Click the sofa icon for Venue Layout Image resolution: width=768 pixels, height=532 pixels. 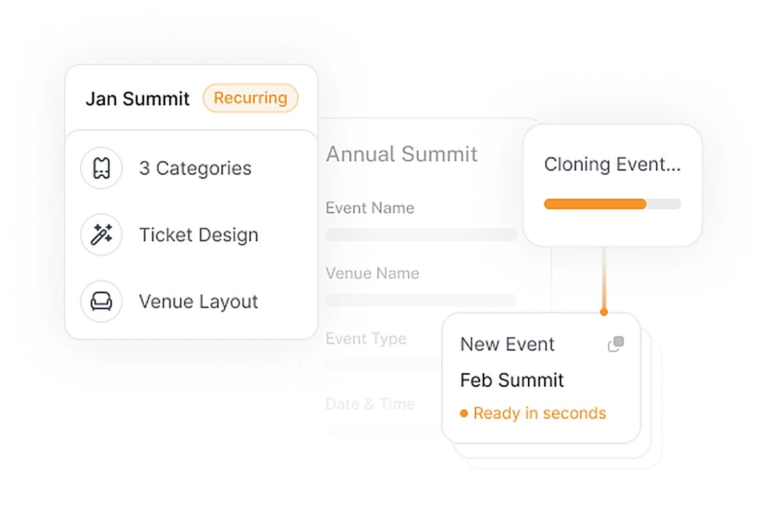[101, 301]
